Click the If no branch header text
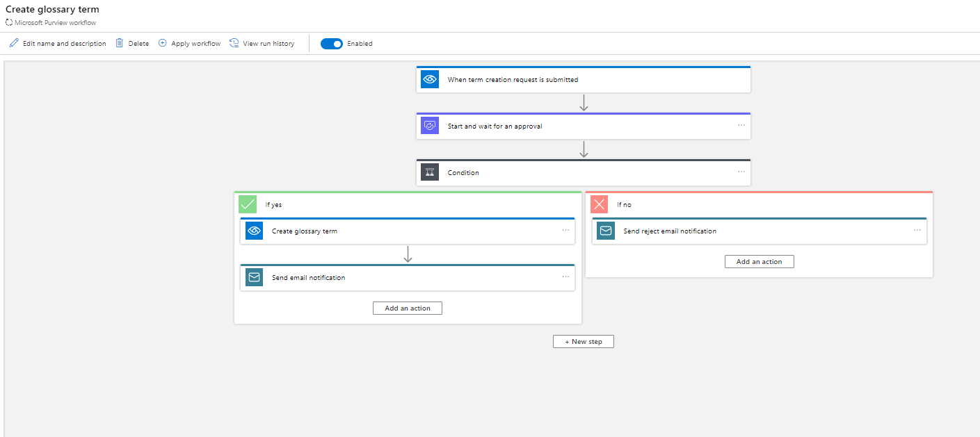 tap(624, 205)
